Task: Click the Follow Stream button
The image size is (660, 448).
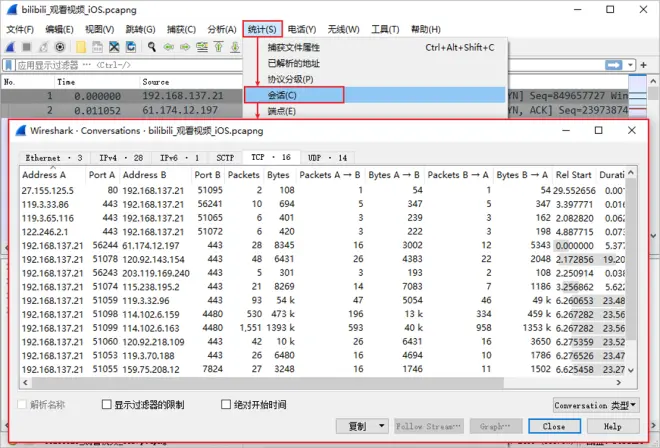Action: coord(429,426)
